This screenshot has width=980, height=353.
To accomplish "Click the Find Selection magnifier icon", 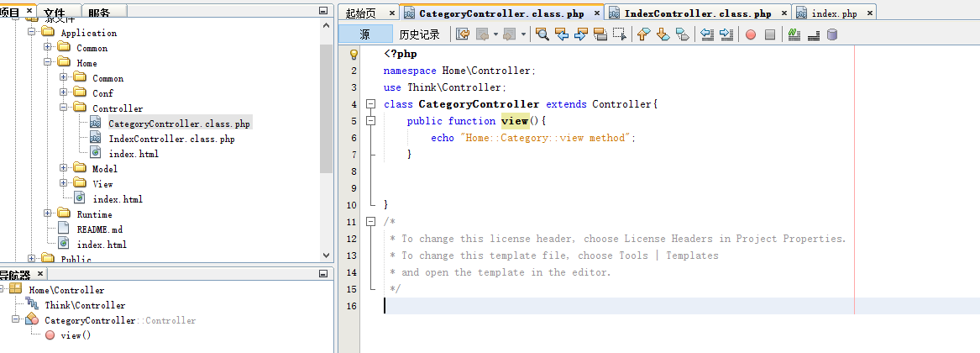I will pos(542,34).
